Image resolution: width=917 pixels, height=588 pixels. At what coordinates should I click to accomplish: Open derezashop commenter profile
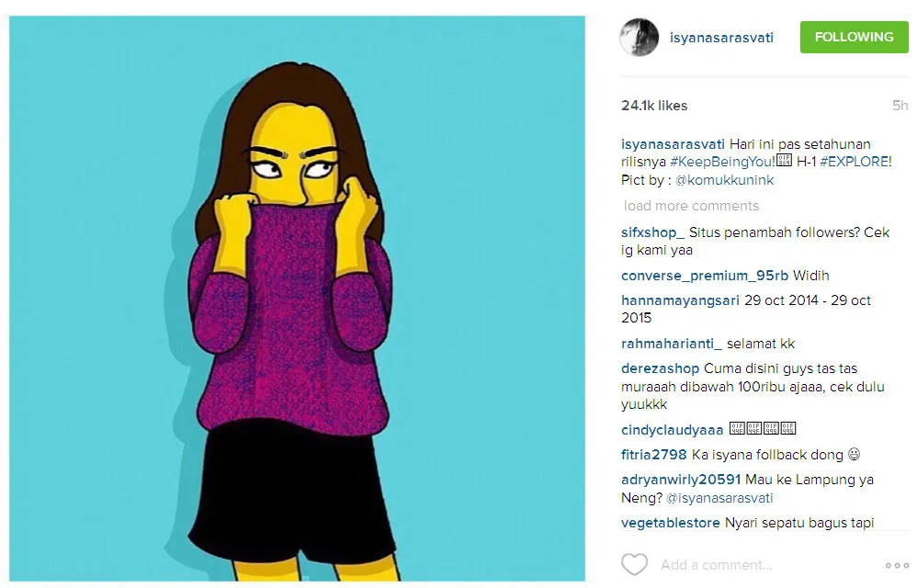pos(660,368)
